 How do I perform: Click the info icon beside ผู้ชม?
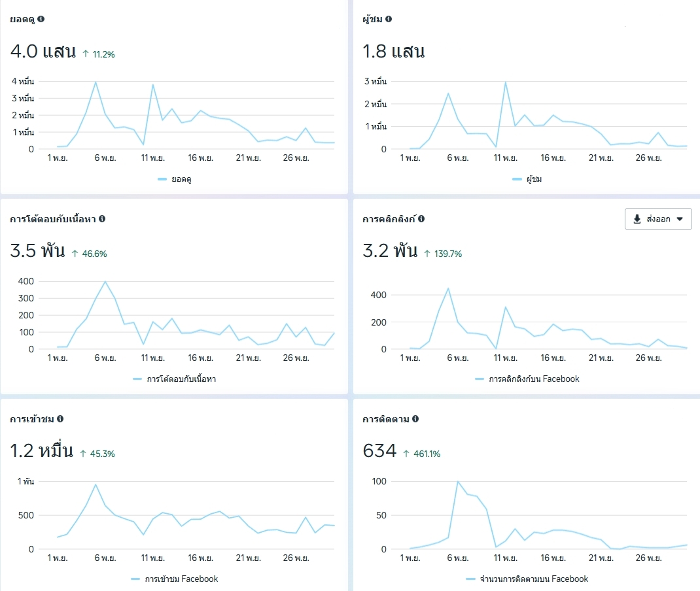[x=389, y=19]
